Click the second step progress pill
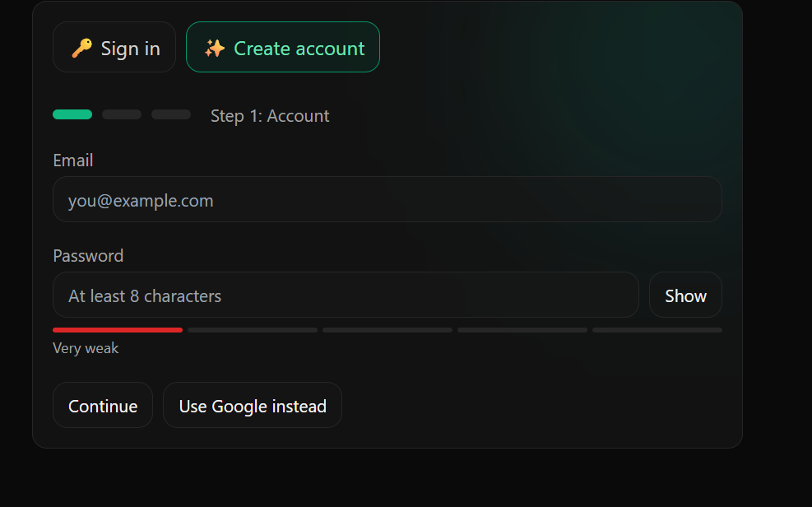This screenshot has width=812, height=507. (122, 114)
